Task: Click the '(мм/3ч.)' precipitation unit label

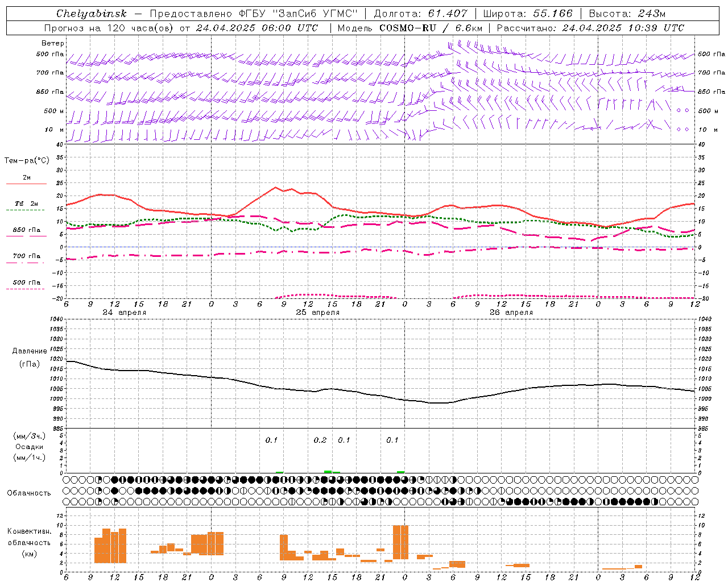Action: 29,436
